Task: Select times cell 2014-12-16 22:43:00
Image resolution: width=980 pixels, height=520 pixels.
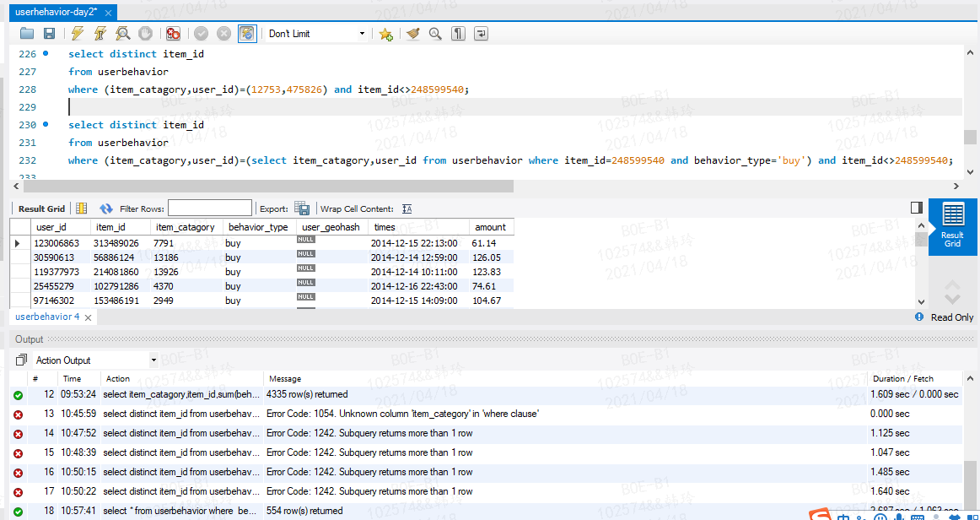Action: (x=419, y=286)
